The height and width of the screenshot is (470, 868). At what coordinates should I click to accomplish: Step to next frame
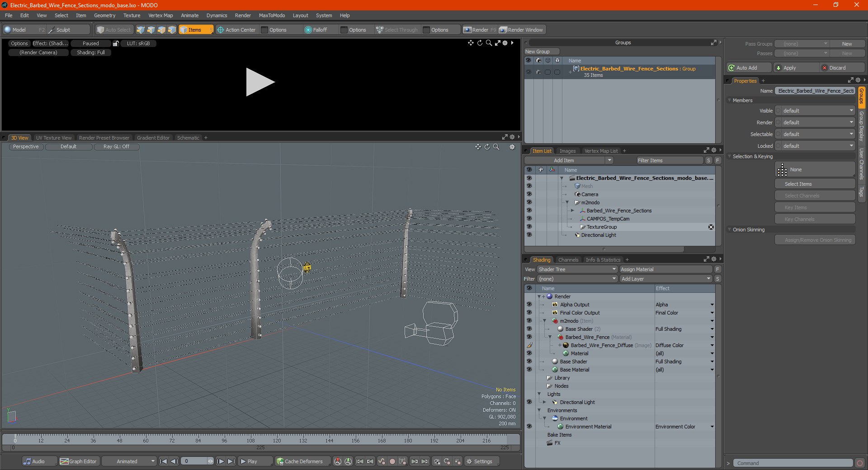[220, 461]
